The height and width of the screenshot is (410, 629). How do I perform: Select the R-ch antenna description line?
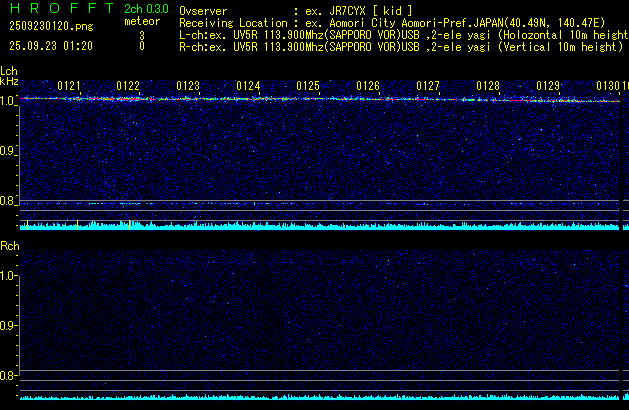coord(400,46)
